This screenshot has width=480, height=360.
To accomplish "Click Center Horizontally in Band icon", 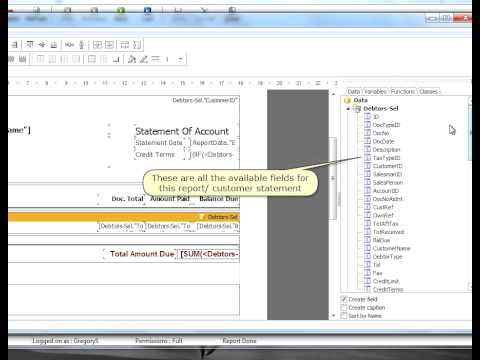I will [97, 44].
